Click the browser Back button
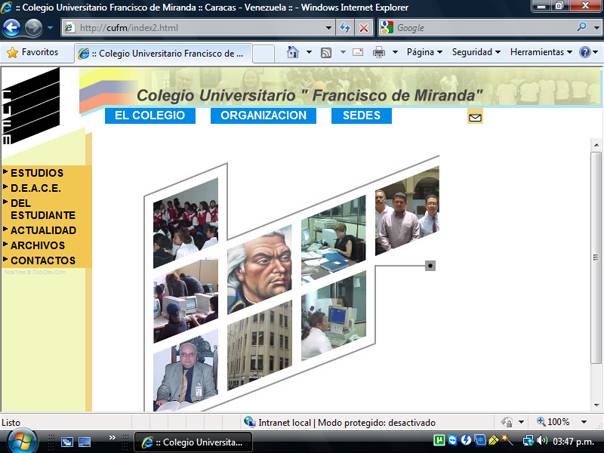This screenshot has height=453, width=604. 12,28
